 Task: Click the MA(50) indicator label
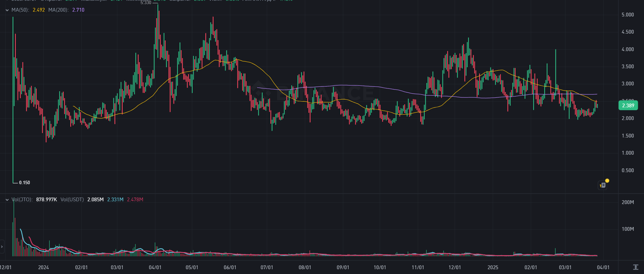coord(20,10)
